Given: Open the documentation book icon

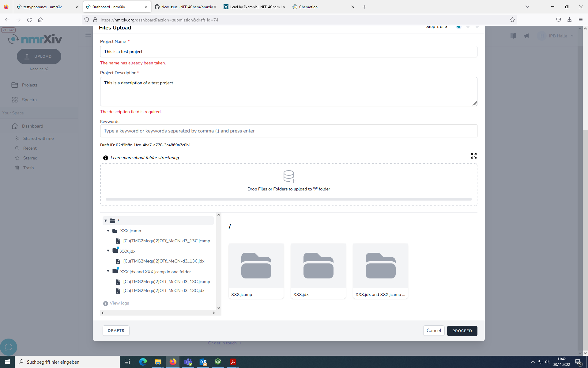Looking at the screenshot, I should [x=513, y=36].
